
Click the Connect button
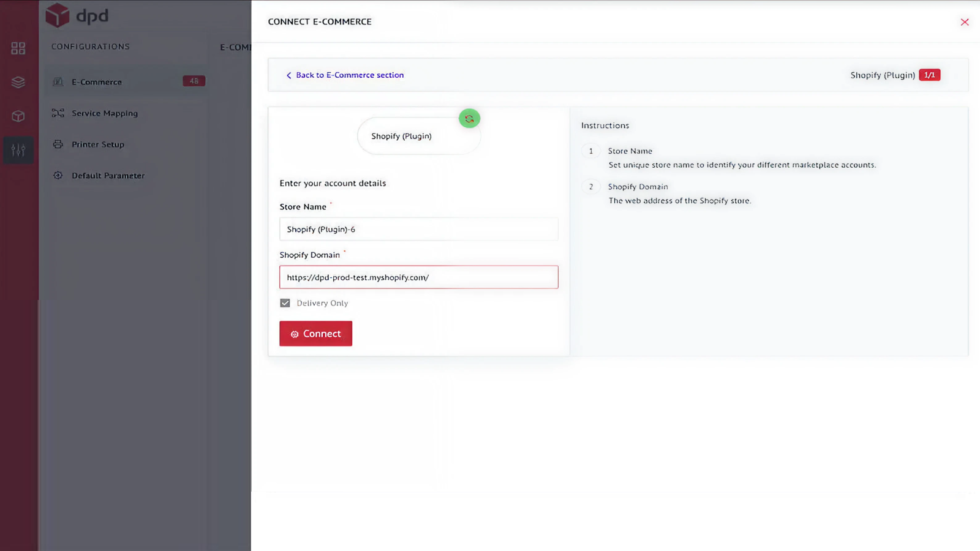[315, 333]
